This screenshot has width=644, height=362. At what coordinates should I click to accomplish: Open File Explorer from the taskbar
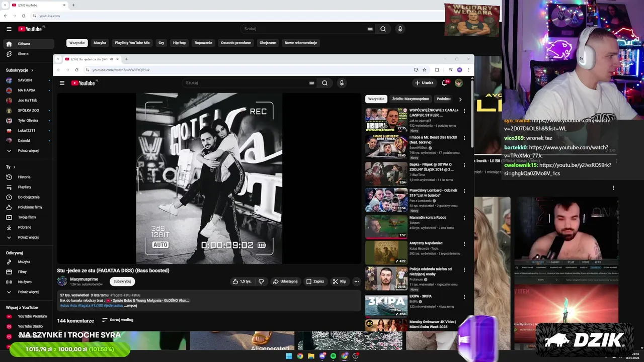click(311, 356)
